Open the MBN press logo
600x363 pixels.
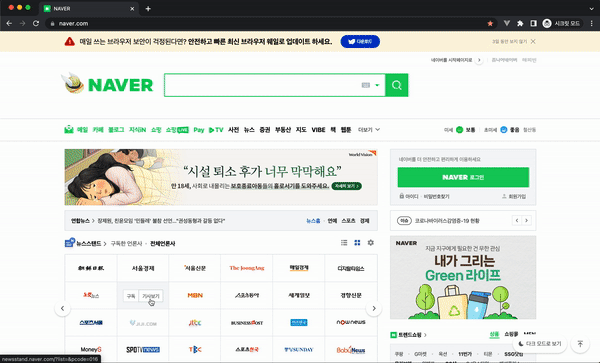195,295
